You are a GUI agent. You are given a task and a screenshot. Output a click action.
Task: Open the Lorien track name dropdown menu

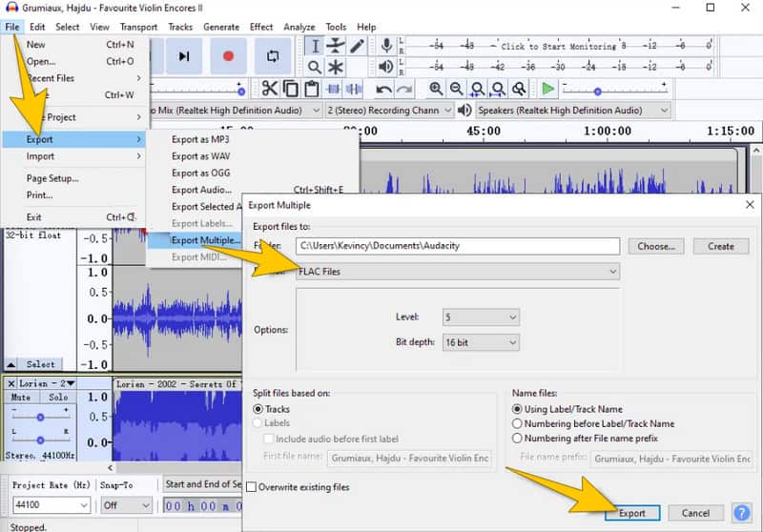click(47, 383)
